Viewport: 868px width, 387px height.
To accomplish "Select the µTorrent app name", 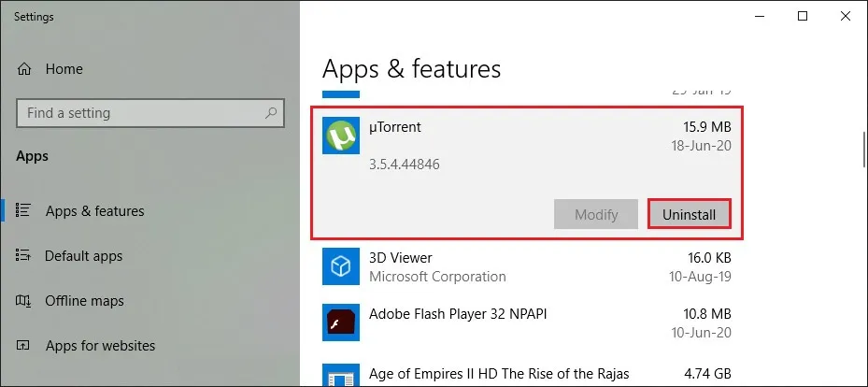I will click(x=395, y=127).
